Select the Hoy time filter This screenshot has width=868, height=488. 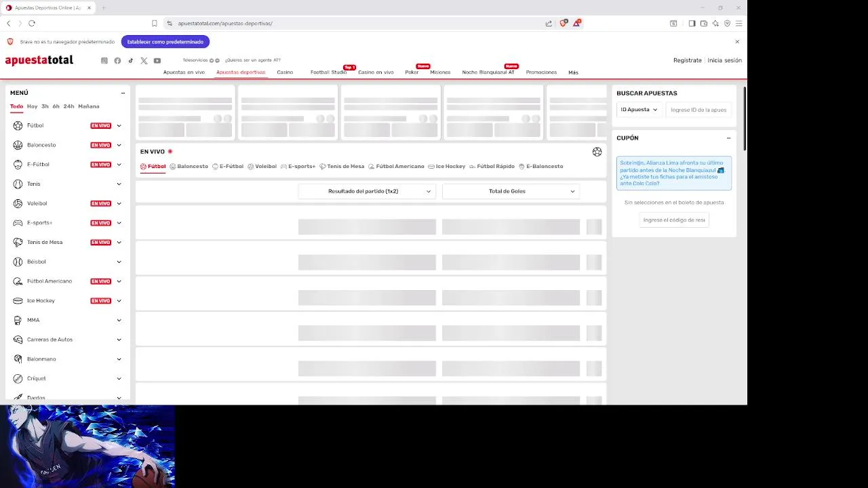click(32, 106)
